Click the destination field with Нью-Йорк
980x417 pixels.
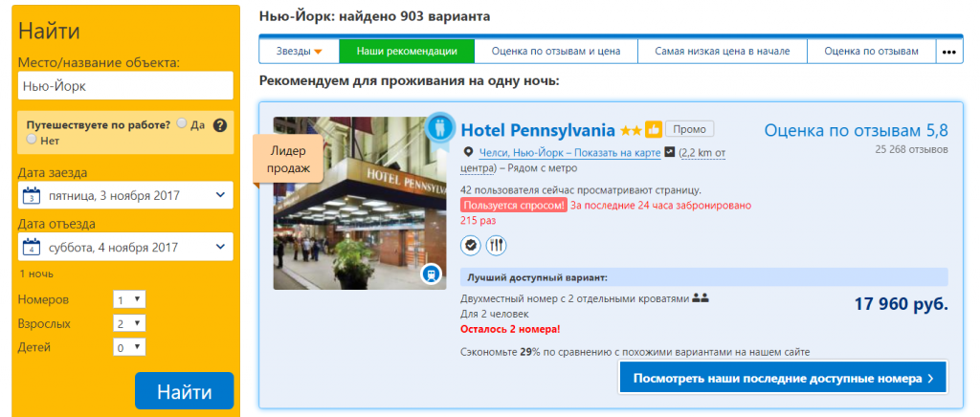pos(125,85)
